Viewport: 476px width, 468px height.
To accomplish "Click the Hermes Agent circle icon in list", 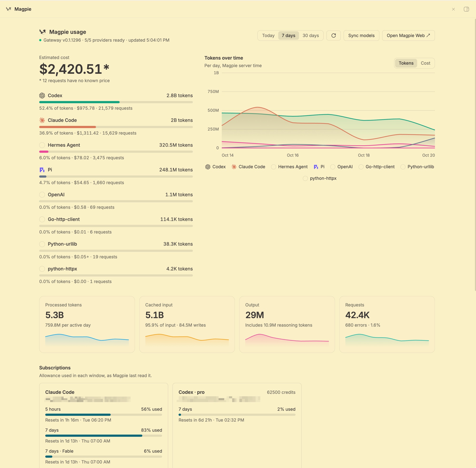I will (42, 145).
